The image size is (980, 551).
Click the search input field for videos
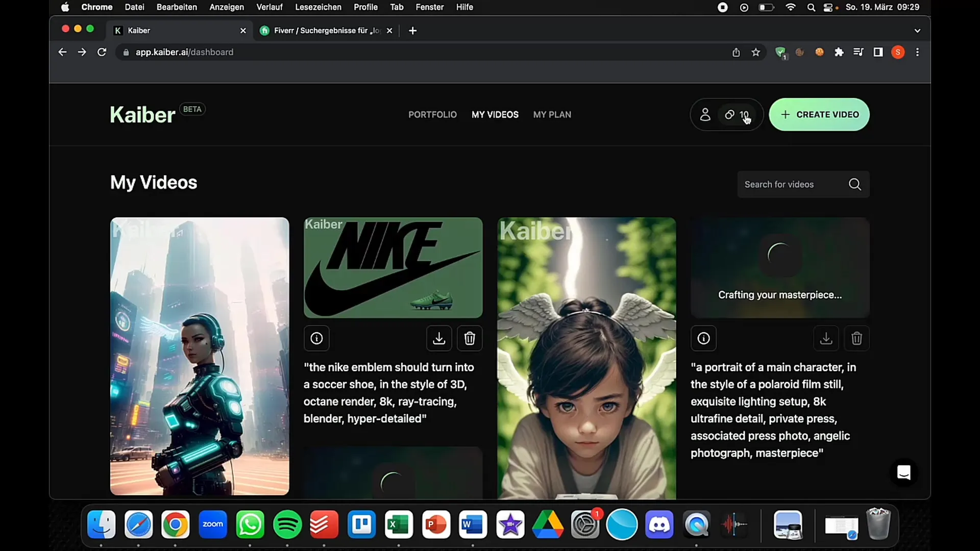click(x=794, y=184)
